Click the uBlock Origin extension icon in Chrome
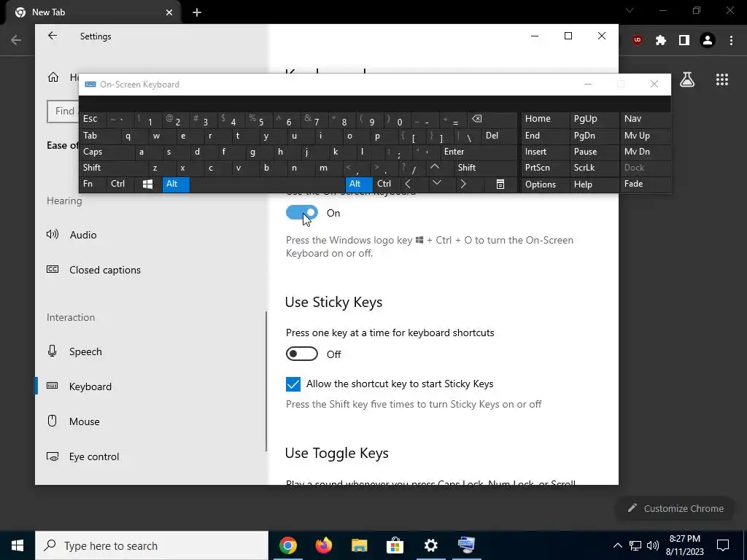The image size is (747, 560). click(x=638, y=41)
